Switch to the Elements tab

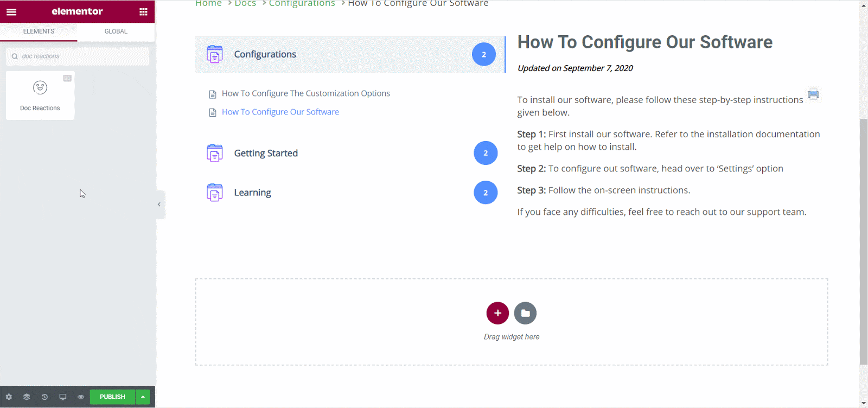(39, 31)
